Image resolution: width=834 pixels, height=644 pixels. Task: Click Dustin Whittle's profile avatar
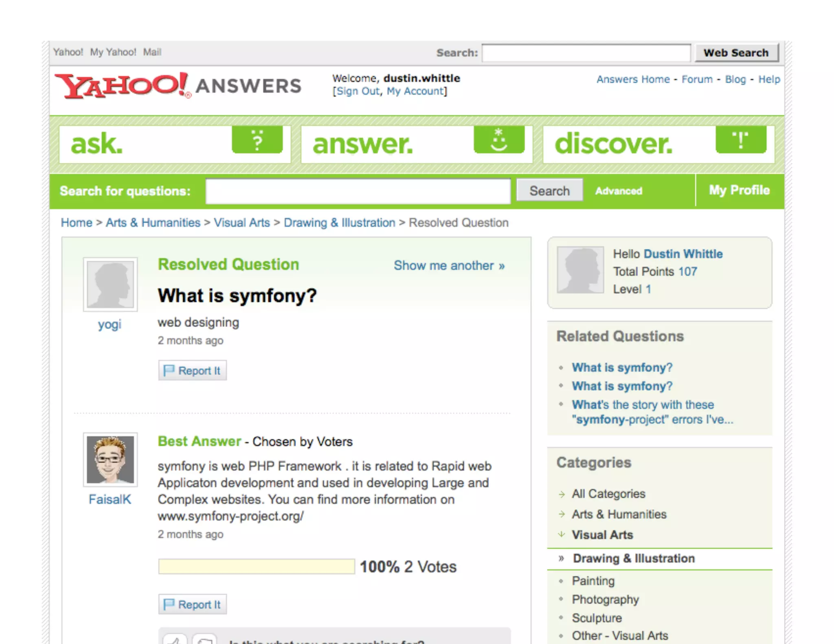[580, 269]
